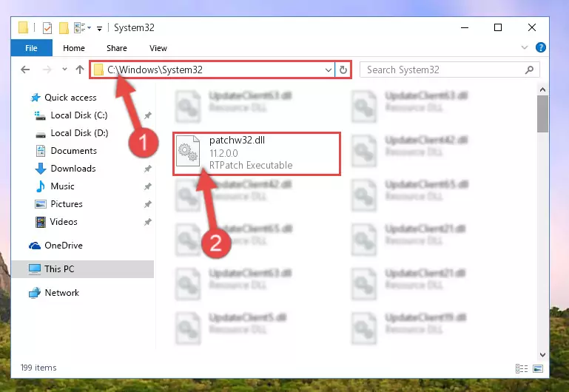Screen dimensions: 569x392
Task: Click the Properties icon in quick access toolbar
Action: coord(47,28)
